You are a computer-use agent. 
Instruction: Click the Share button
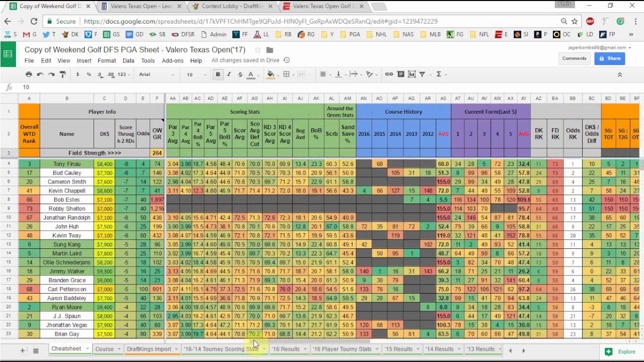[609, 58]
